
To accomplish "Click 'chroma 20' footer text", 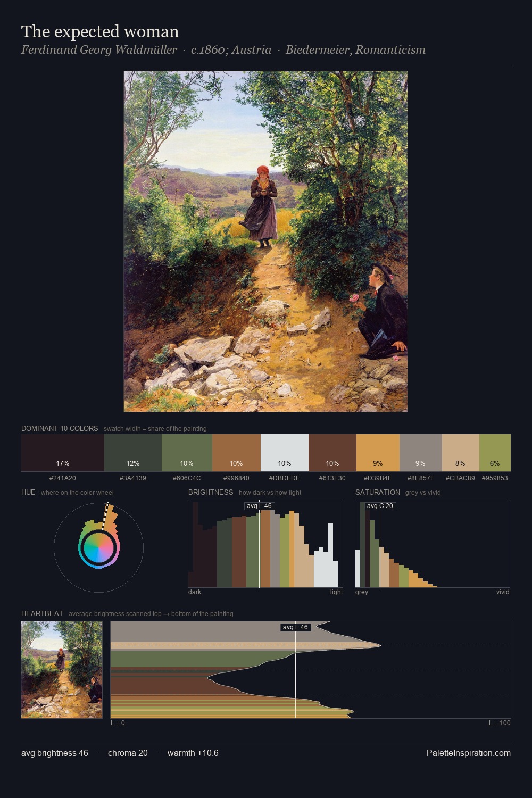I will [128, 753].
